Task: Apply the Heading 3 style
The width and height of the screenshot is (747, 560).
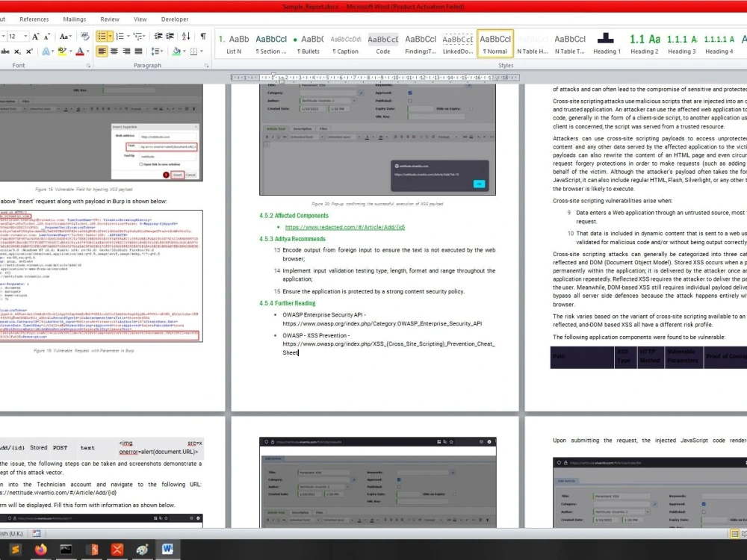Action: (x=681, y=44)
